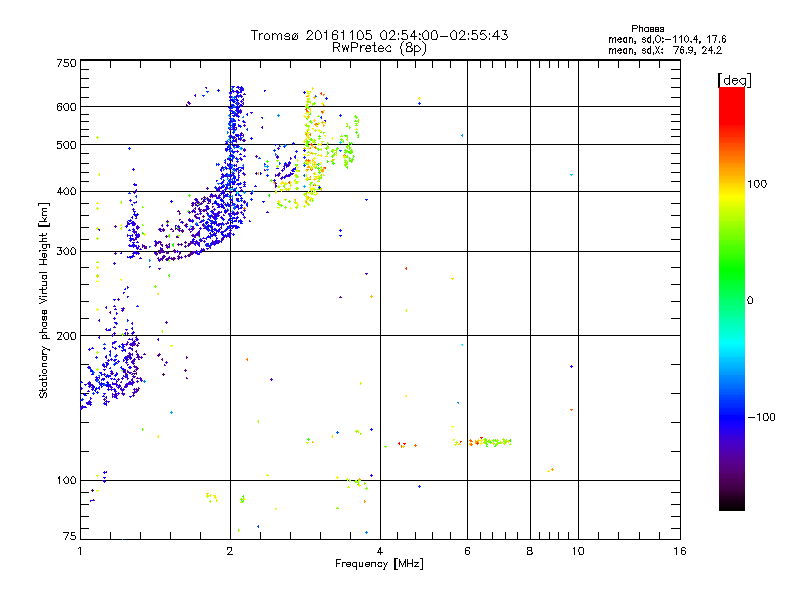
Task: Click the y-axis label '500'
Action: pyautogui.click(x=66, y=145)
